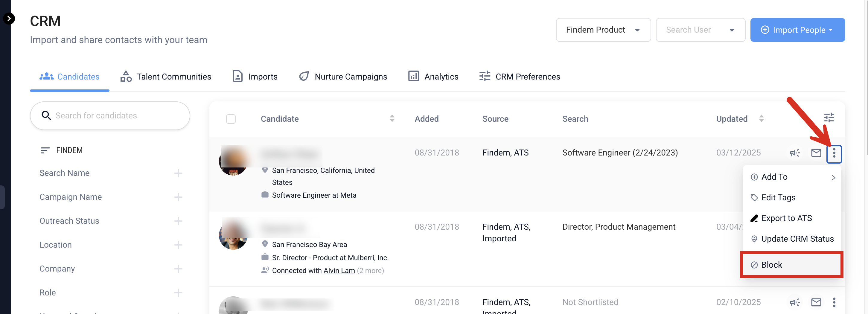Click the envelope icon in the third candidate row
Image resolution: width=868 pixels, height=314 pixels.
816,302
